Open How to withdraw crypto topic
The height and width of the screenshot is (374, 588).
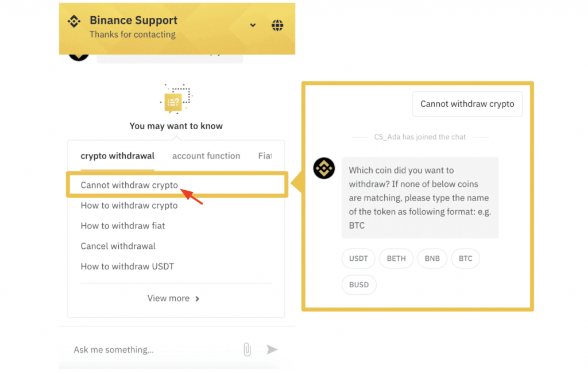129,206
